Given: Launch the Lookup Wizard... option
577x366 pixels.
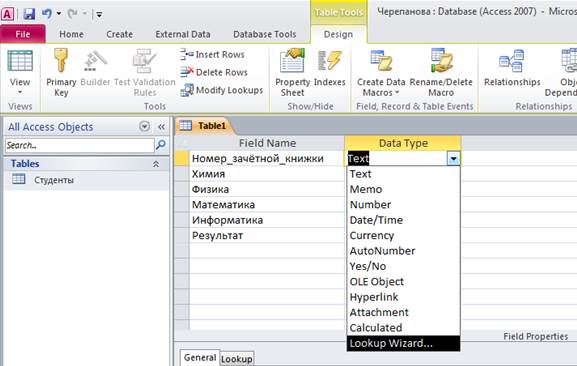Looking at the screenshot, I should [403, 344].
